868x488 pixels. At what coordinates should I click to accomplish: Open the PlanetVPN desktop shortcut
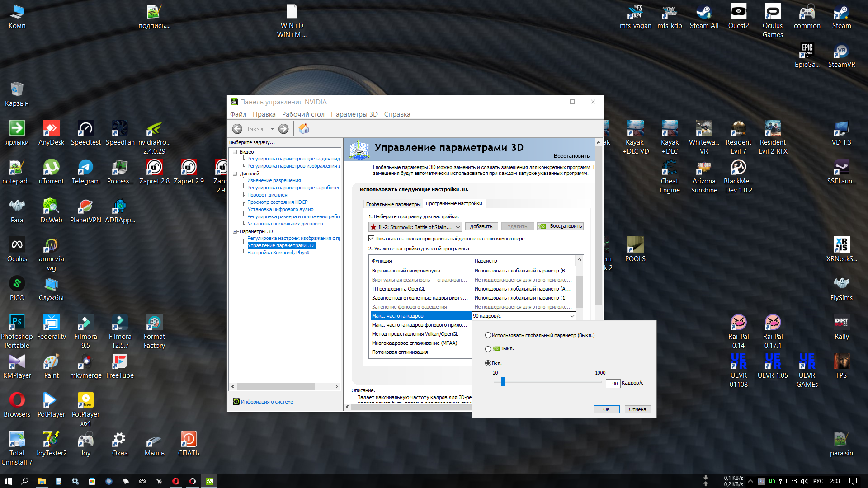(85, 211)
